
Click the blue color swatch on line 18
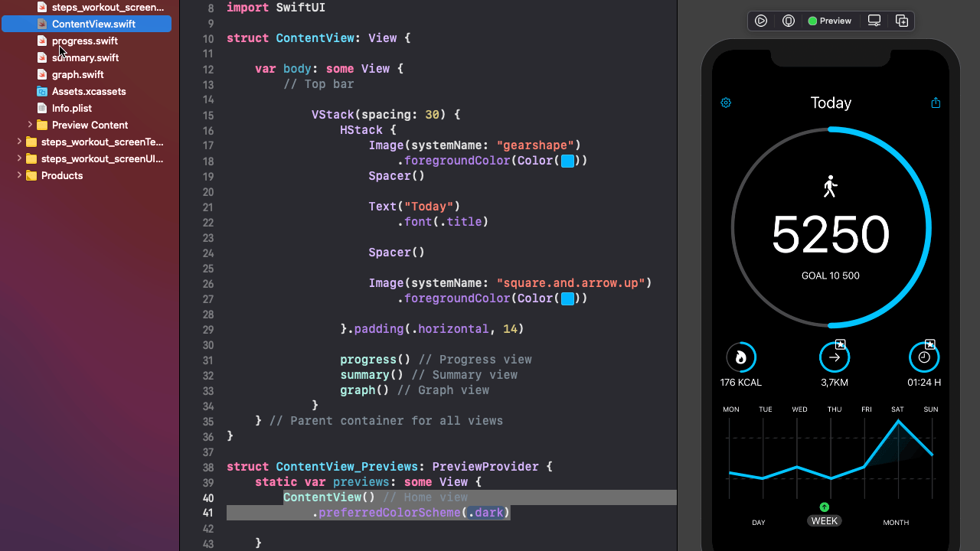tap(567, 161)
